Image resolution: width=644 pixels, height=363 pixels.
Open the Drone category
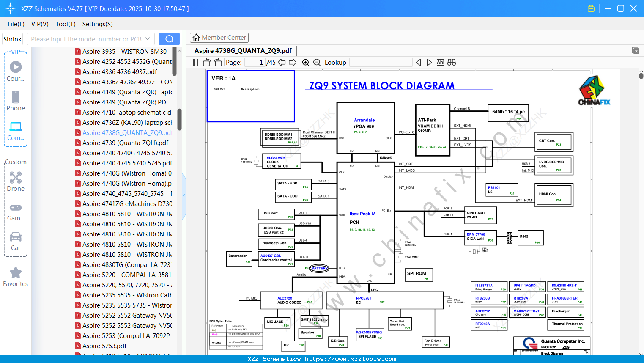(16, 181)
